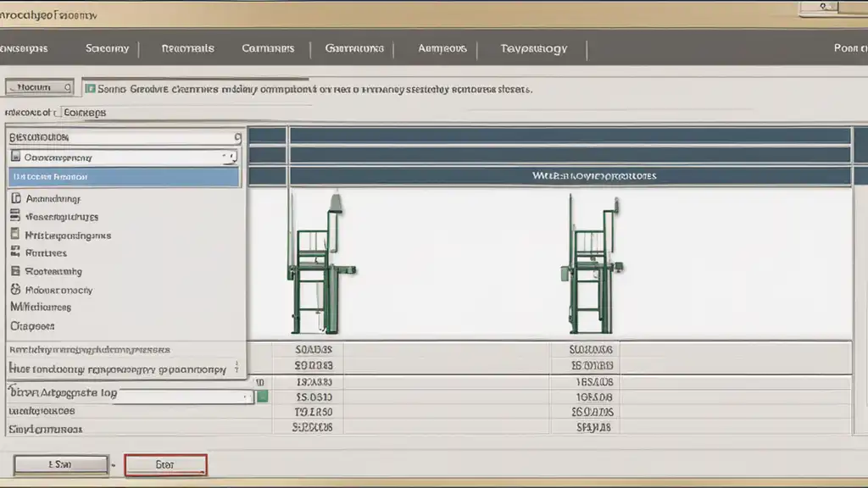Open the Ocoxomgemcny dropdown arrow
The height and width of the screenshot is (488, 868).
(227, 157)
